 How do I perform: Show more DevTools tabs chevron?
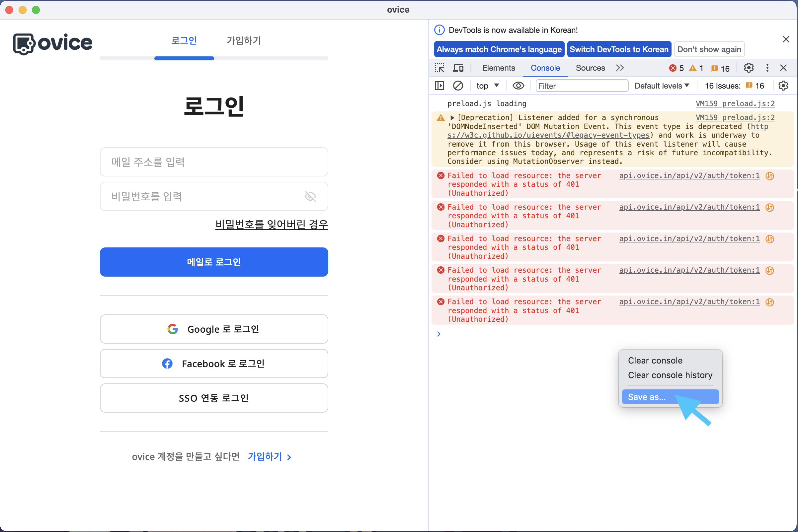tap(620, 68)
